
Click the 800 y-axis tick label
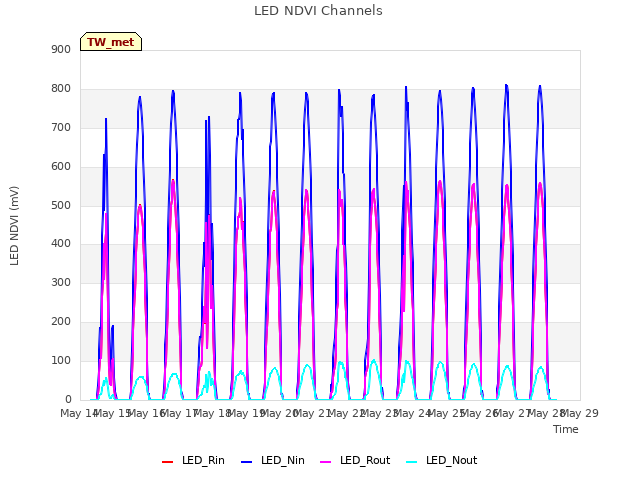coord(61,89)
